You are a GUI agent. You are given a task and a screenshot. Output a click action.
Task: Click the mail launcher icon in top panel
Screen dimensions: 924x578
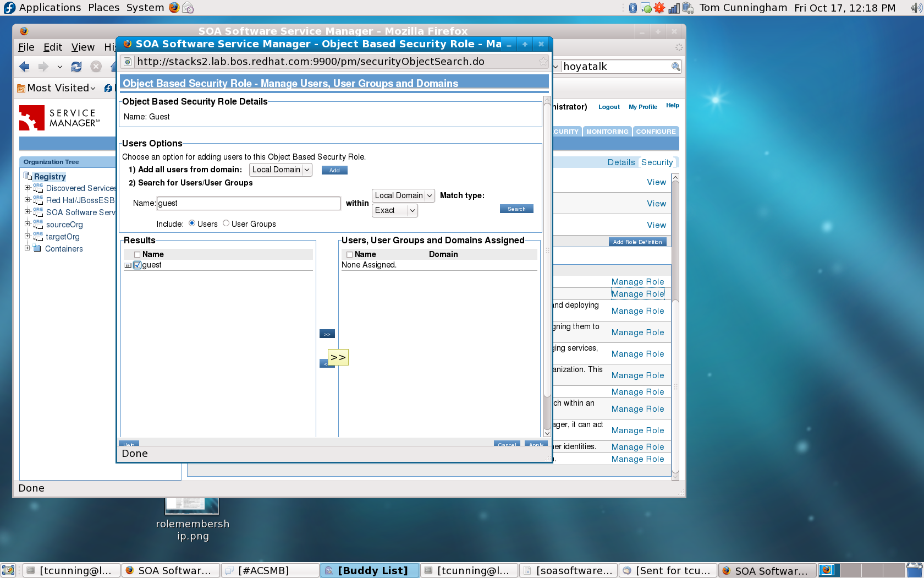click(x=188, y=8)
